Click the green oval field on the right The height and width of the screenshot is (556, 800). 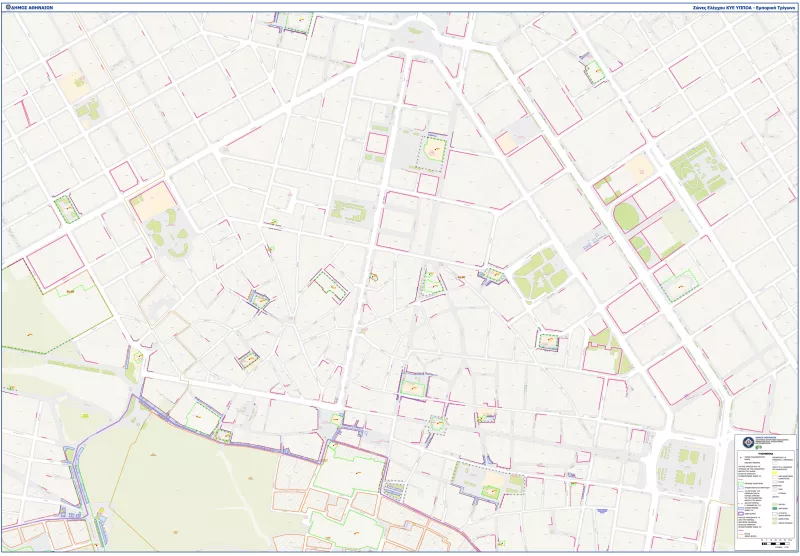(x=627, y=217)
